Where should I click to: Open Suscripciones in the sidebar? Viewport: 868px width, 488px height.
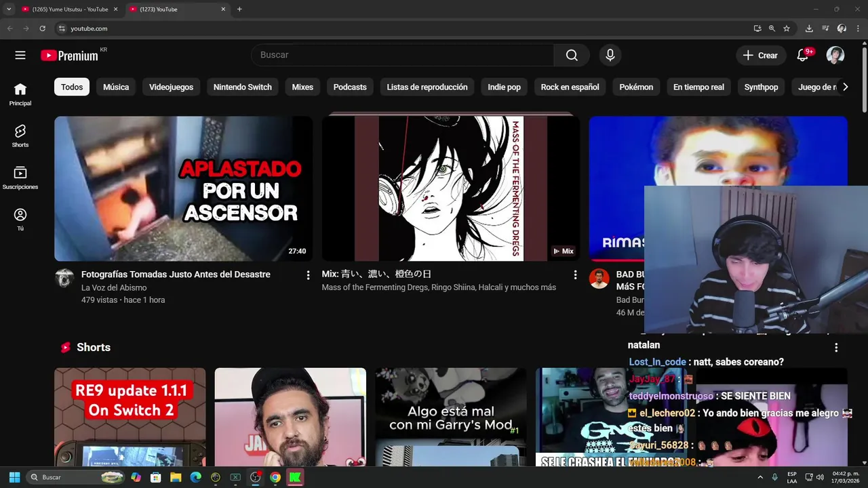pos(20,178)
